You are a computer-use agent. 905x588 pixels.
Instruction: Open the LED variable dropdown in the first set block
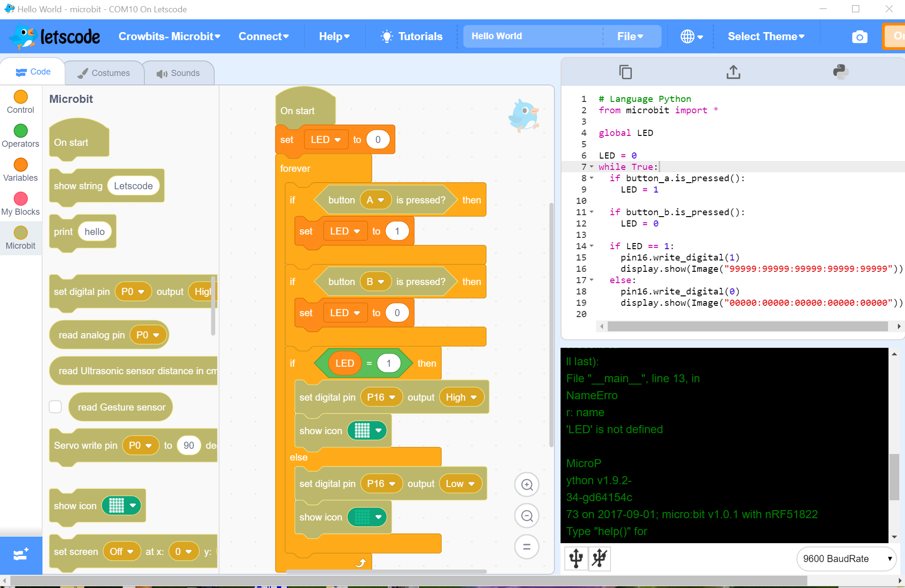[x=326, y=140]
